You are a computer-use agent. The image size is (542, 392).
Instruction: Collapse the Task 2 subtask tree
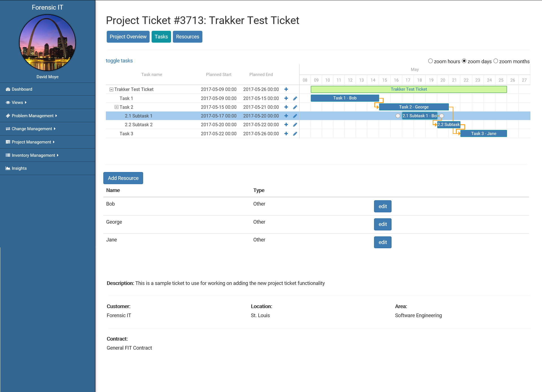click(116, 107)
